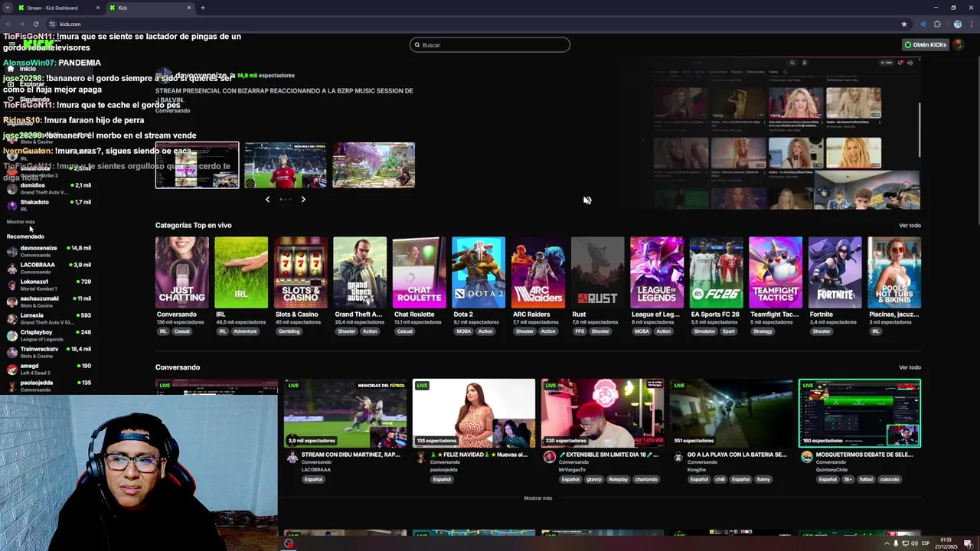Click the Obtén KICKs button
This screenshot has height=551, width=980.
click(925, 45)
